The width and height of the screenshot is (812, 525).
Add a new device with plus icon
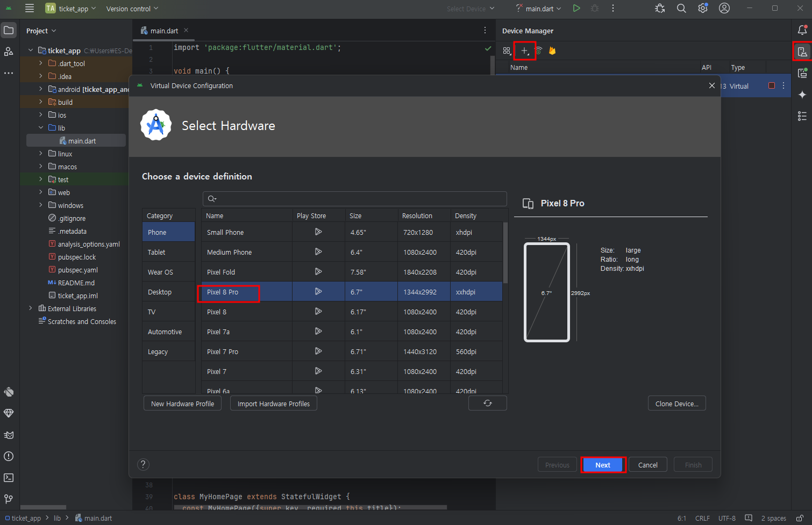(524, 51)
